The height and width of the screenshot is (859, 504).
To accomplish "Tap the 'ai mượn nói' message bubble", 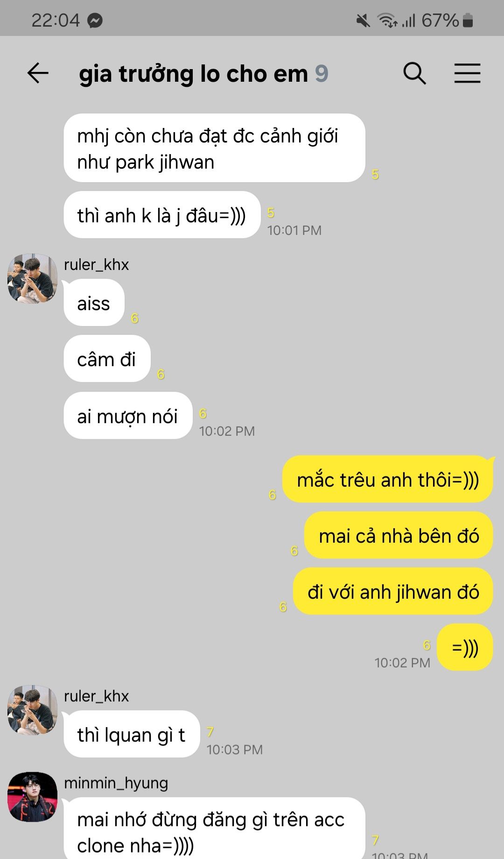I will point(128,415).
